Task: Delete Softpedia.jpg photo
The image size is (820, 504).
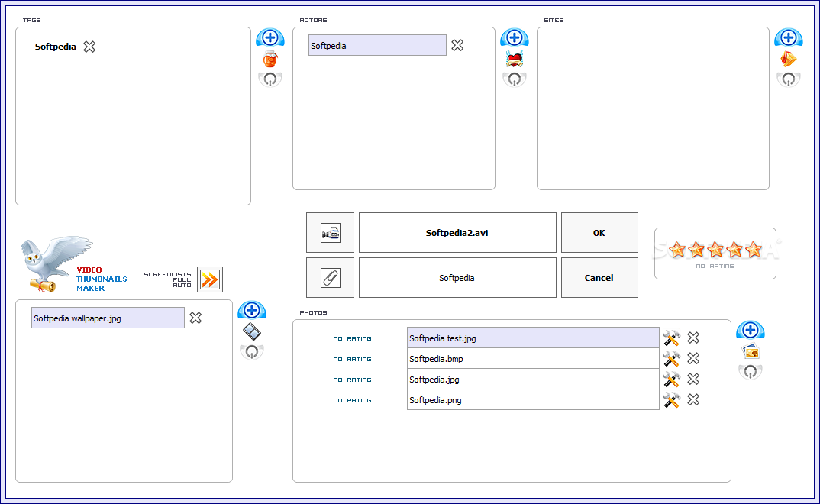Action: click(x=693, y=379)
